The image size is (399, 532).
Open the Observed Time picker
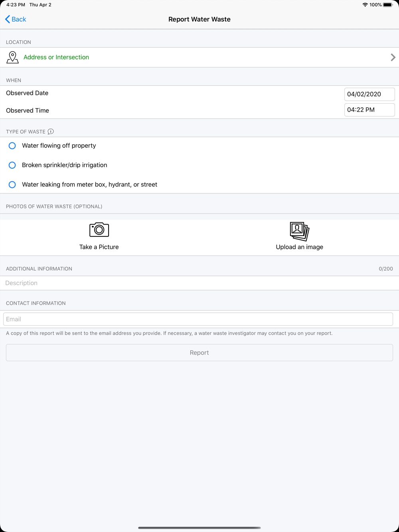tap(369, 110)
